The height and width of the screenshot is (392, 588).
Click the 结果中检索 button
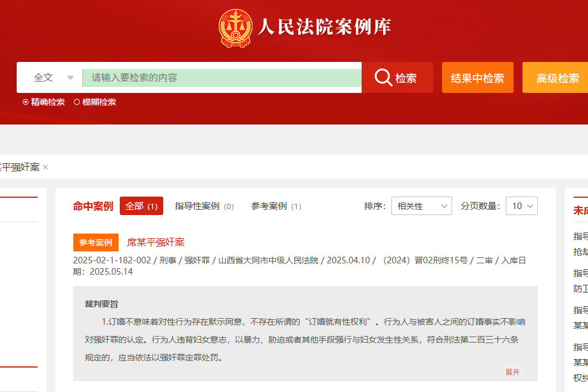point(477,77)
